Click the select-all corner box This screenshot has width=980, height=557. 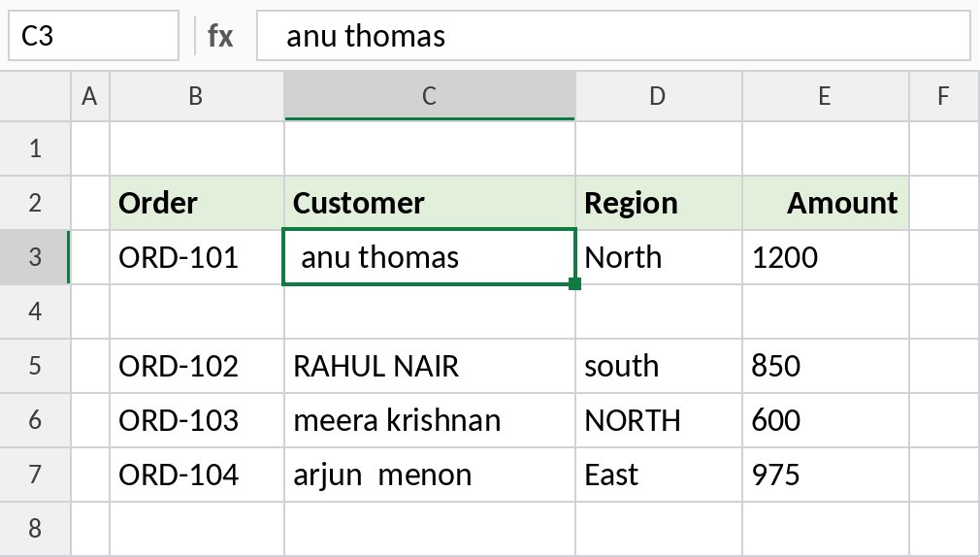[35, 96]
